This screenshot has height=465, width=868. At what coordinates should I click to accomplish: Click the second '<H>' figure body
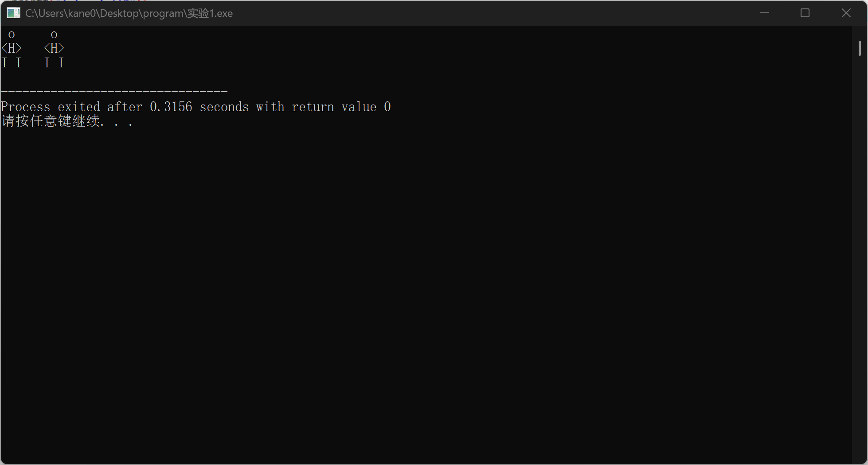(54, 48)
